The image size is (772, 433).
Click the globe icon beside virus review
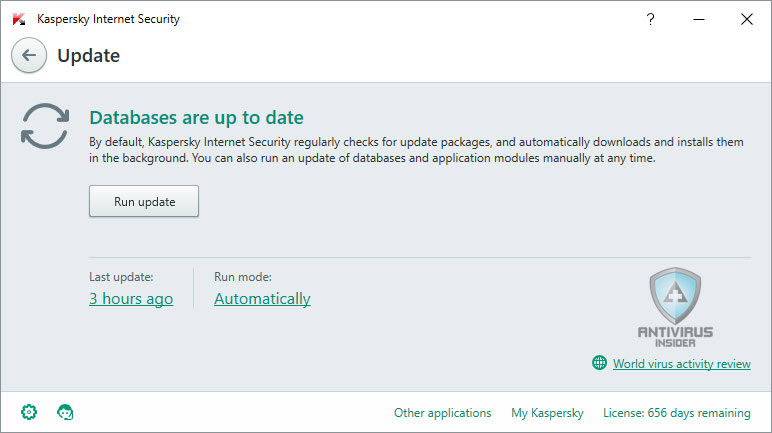click(x=599, y=363)
